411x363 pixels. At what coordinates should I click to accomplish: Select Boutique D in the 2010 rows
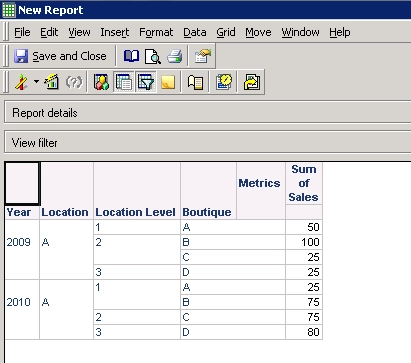[x=233, y=332]
